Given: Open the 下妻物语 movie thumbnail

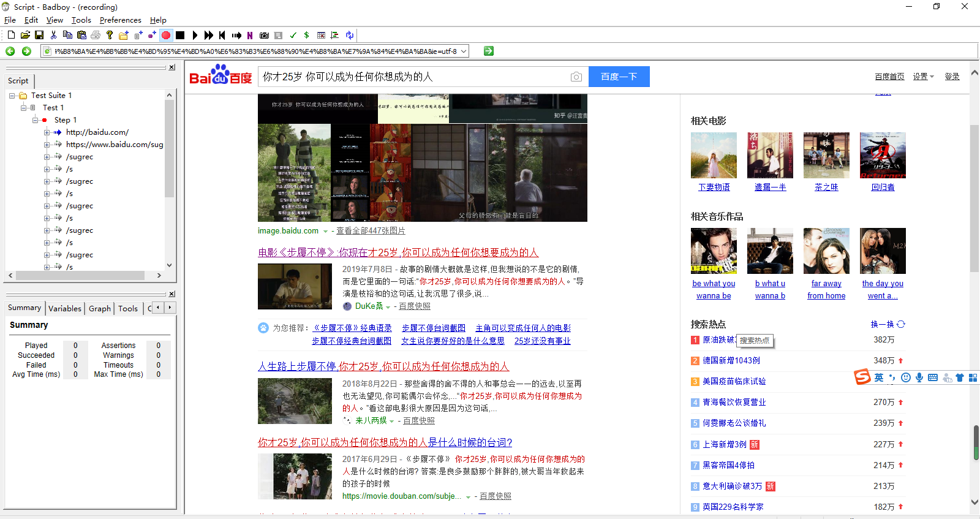Looking at the screenshot, I should pyautogui.click(x=714, y=156).
